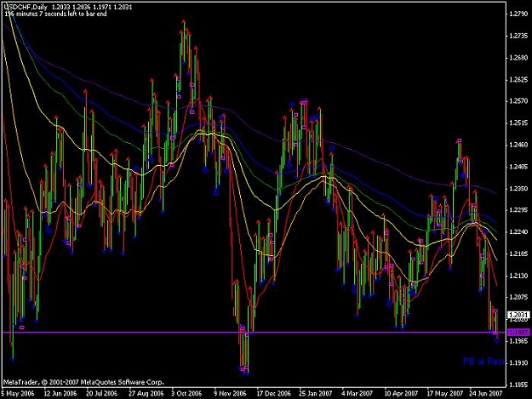Click the 24 Jun 2007 date label
The width and height of the screenshot is (532, 399).
click(x=485, y=394)
